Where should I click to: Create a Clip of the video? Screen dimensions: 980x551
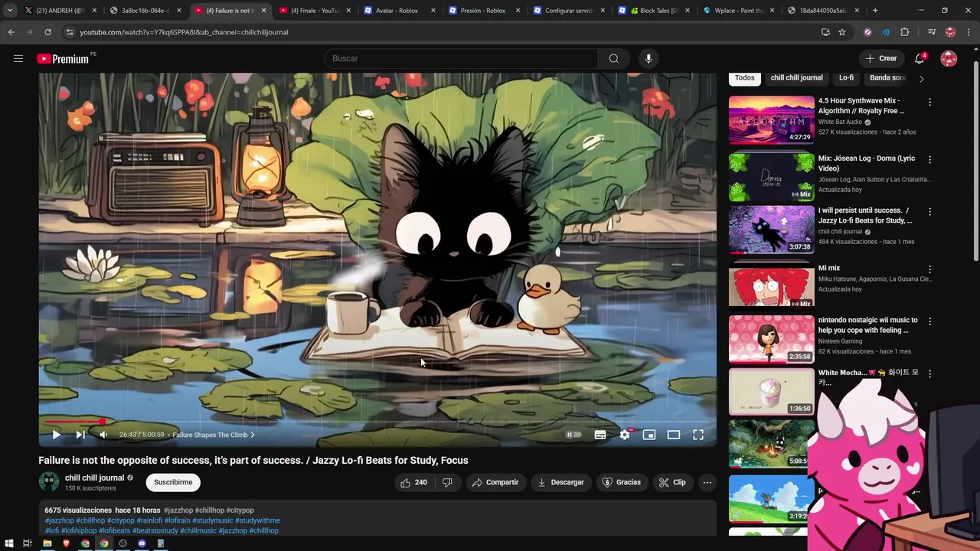[672, 482]
